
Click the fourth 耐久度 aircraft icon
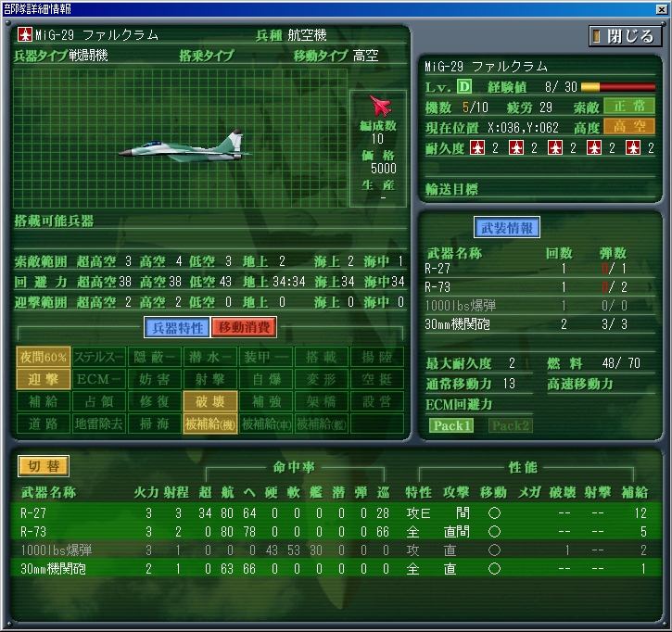pos(594,148)
